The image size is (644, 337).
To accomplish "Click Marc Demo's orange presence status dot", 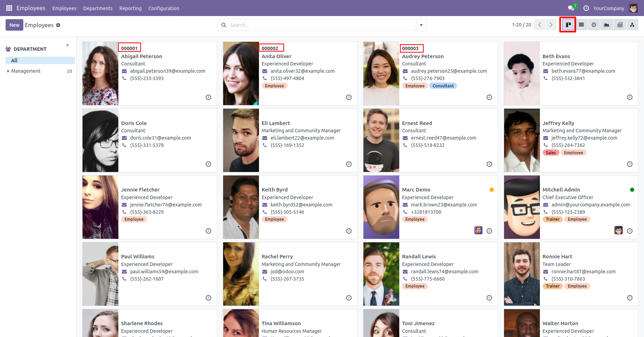I will (x=492, y=190).
